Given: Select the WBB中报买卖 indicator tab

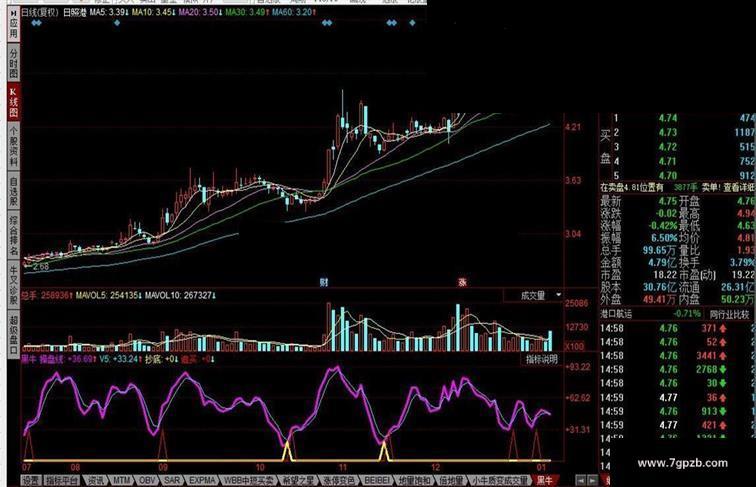Looking at the screenshot, I should tap(249, 480).
